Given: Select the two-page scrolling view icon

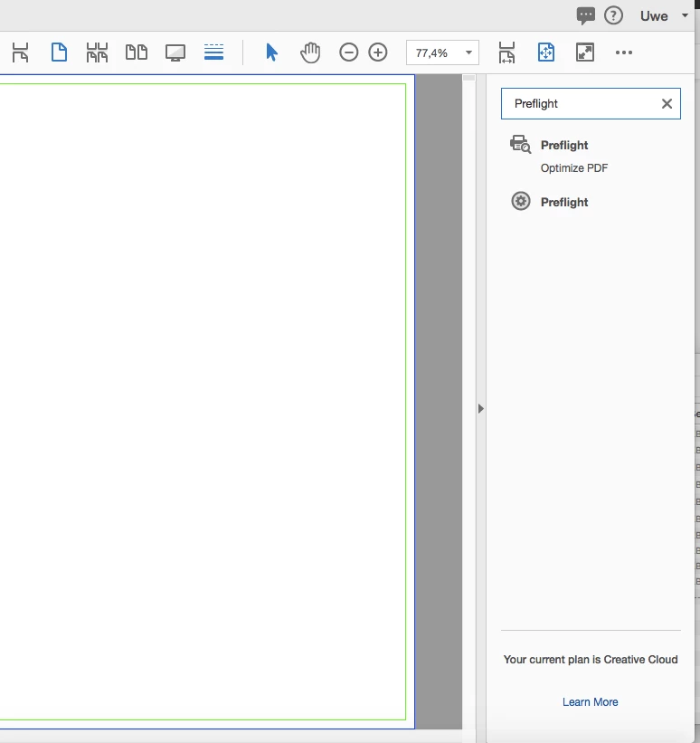Looking at the screenshot, I should [97, 52].
